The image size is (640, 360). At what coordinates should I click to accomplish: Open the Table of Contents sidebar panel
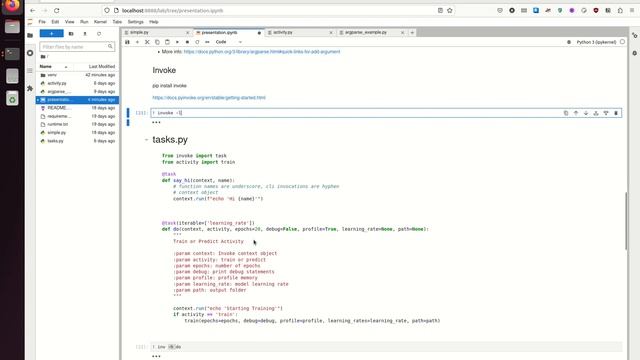click(30, 71)
